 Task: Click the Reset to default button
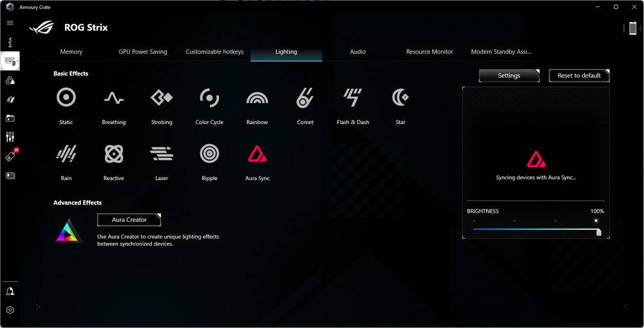pos(578,76)
